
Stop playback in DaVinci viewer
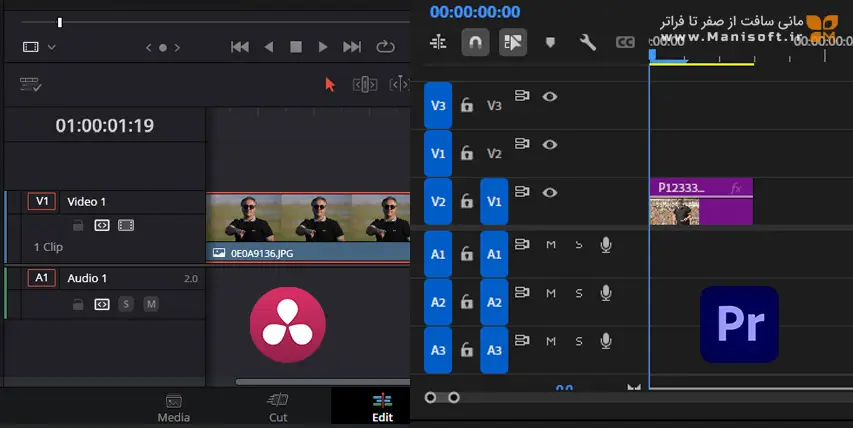[296, 47]
